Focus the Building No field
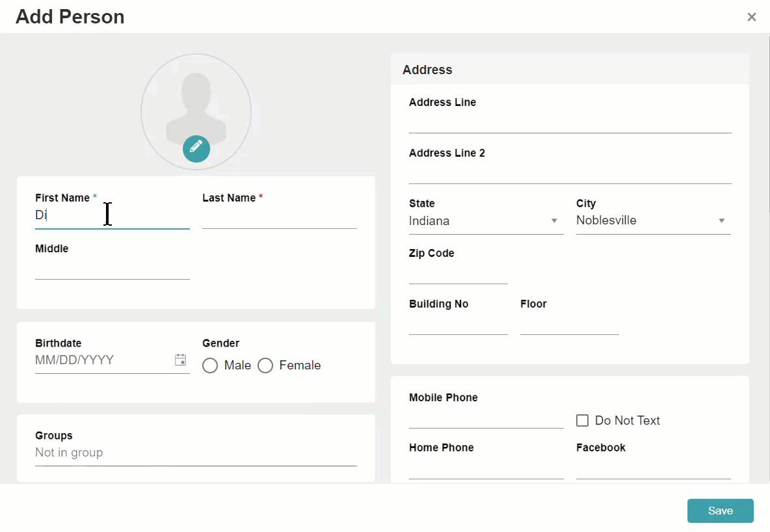 pyautogui.click(x=458, y=323)
